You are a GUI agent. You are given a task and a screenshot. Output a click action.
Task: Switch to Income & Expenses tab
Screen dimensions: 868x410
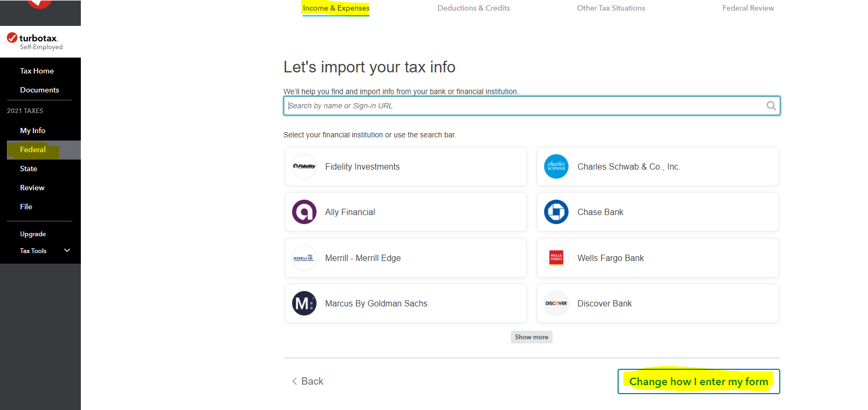coord(336,8)
